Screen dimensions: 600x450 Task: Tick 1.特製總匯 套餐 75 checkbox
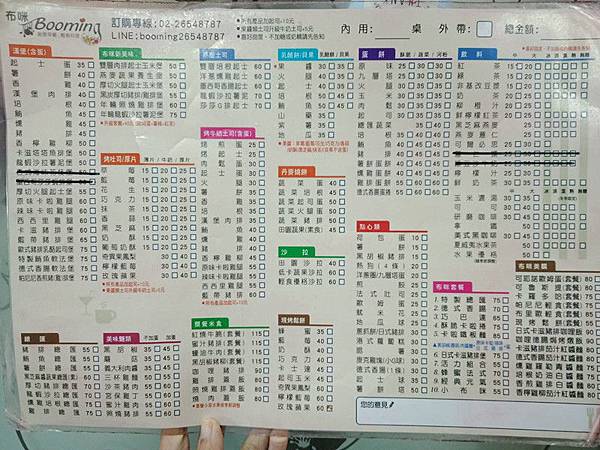point(506,300)
